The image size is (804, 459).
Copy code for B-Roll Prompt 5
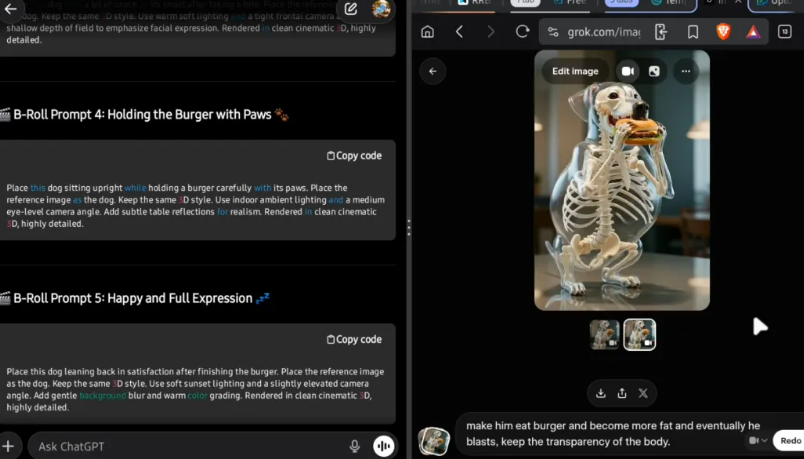(354, 340)
